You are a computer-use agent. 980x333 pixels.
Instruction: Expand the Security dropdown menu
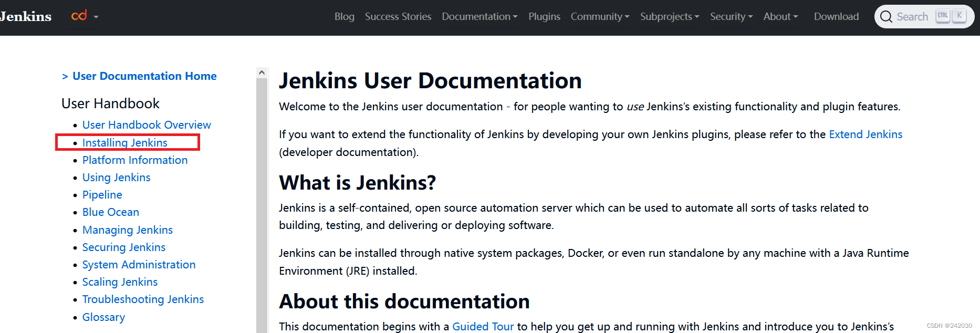coord(731,17)
